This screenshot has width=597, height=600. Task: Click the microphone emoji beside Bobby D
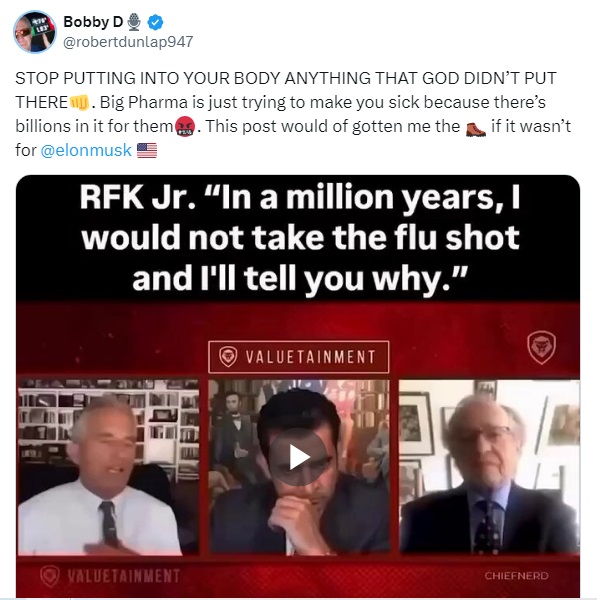tap(134, 22)
